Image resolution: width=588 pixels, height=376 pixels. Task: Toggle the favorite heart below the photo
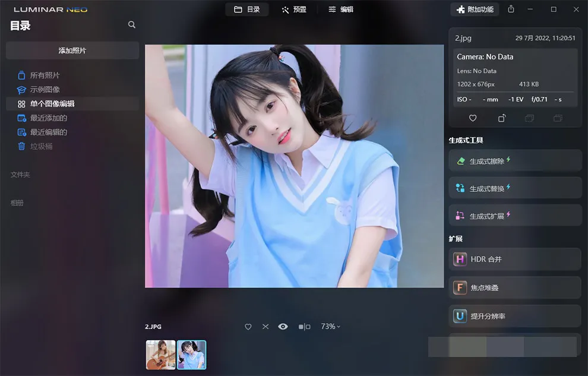click(x=248, y=327)
